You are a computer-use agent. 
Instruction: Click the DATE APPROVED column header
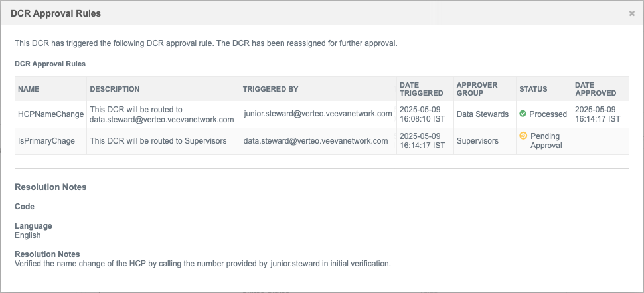[596, 89]
